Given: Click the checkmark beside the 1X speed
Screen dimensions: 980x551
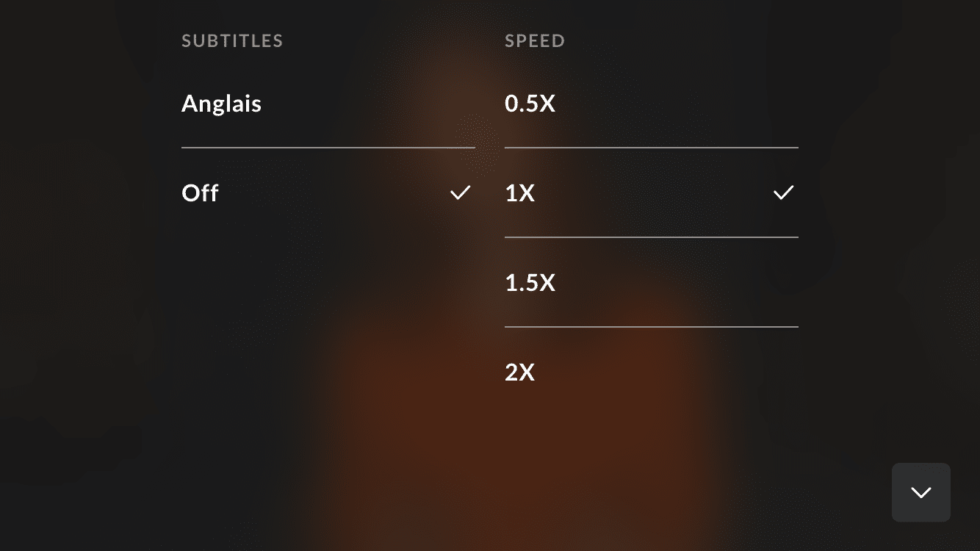Looking at the screenshot, I should click(784, 192).
